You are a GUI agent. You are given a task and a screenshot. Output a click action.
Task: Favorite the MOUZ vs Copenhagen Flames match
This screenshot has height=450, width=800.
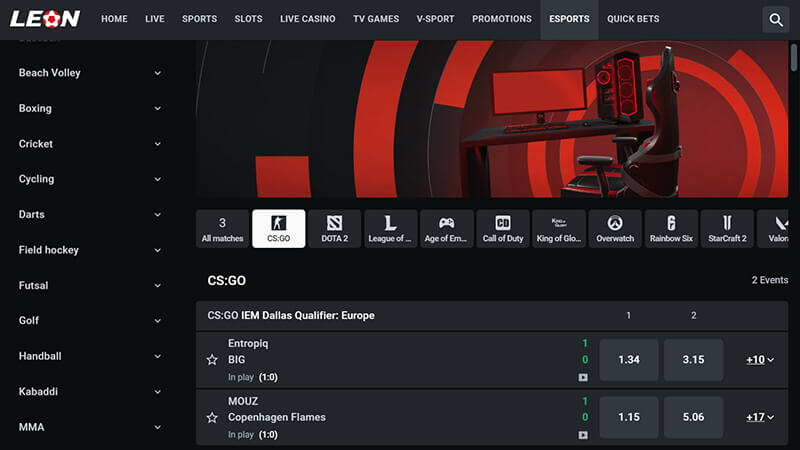(212, 417)
